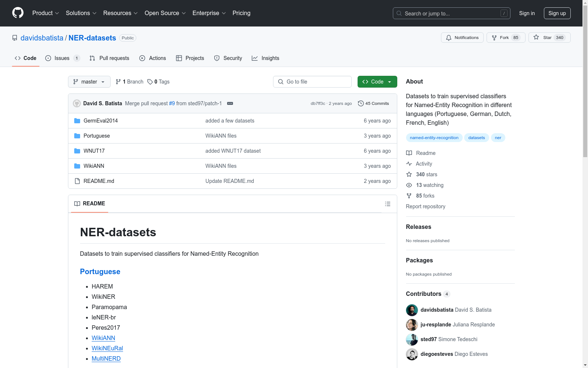Switch to the Actions tab

[153, 58]
